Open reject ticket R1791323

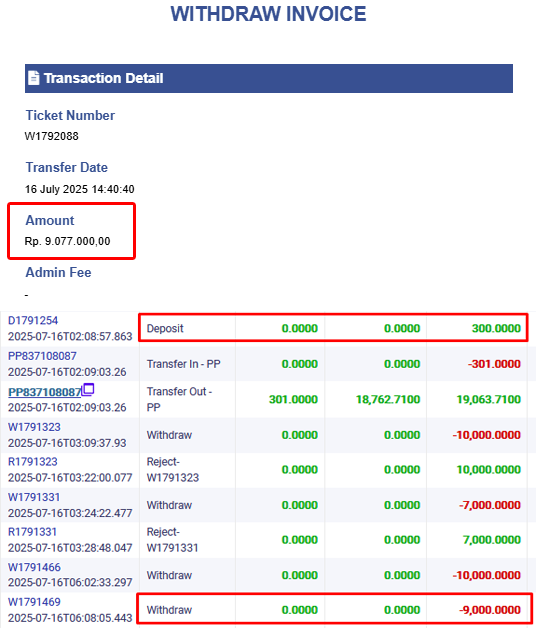pyautogui.click(x=33, y=462)
